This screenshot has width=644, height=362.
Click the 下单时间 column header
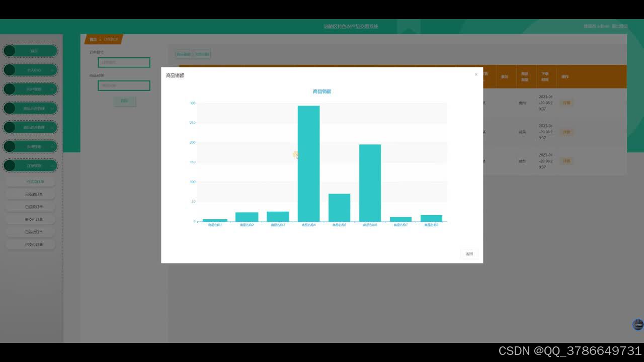(545, 76)
